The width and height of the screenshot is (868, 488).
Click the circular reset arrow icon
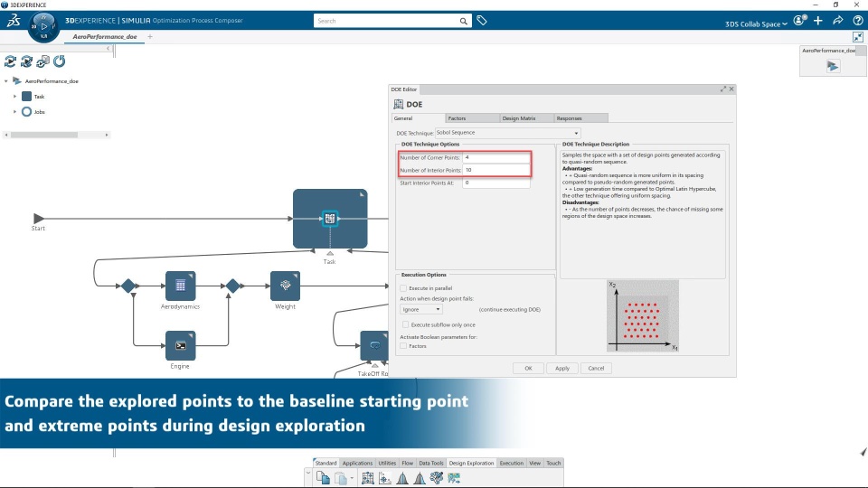[x=60, y=61]
